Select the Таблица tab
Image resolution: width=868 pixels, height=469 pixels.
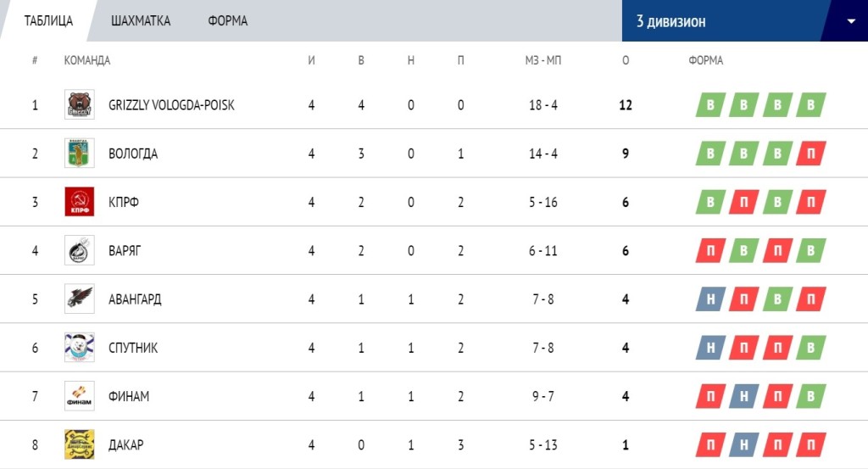pos(48,21)
